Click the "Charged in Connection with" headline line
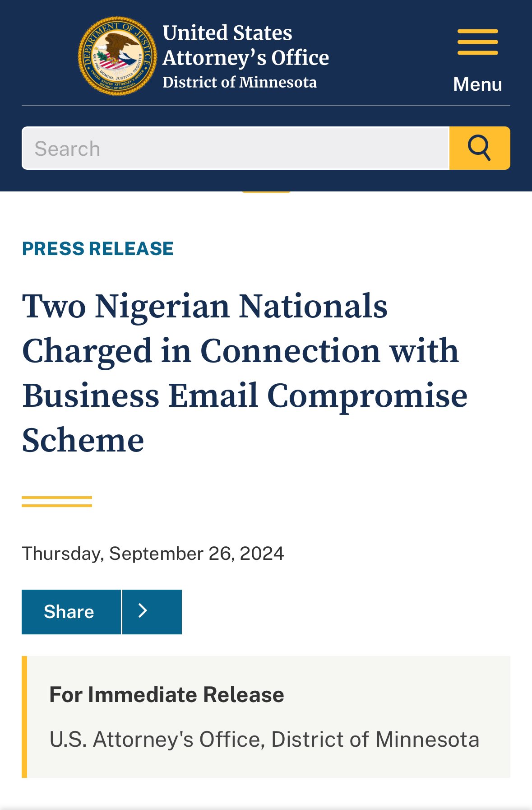532x810 pixels. point(240,351)
